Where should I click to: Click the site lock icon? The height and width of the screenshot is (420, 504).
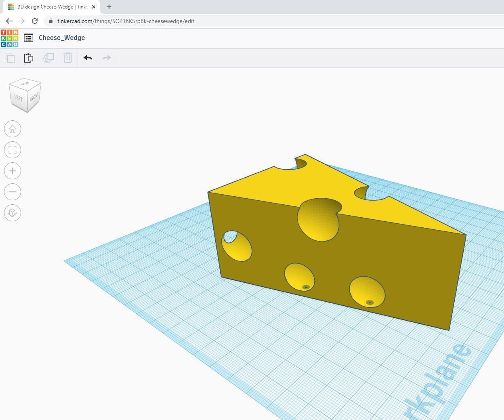click(x=50, y=21)
